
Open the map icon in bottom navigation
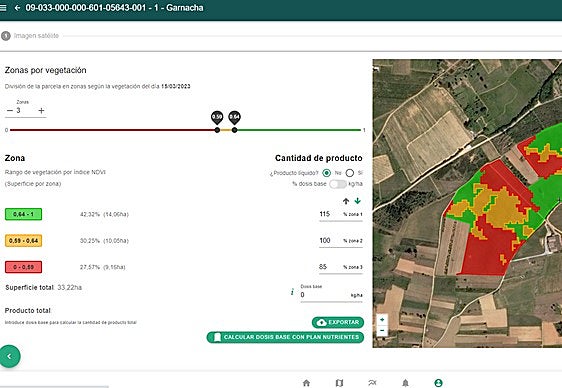click(x=339, y=383)
